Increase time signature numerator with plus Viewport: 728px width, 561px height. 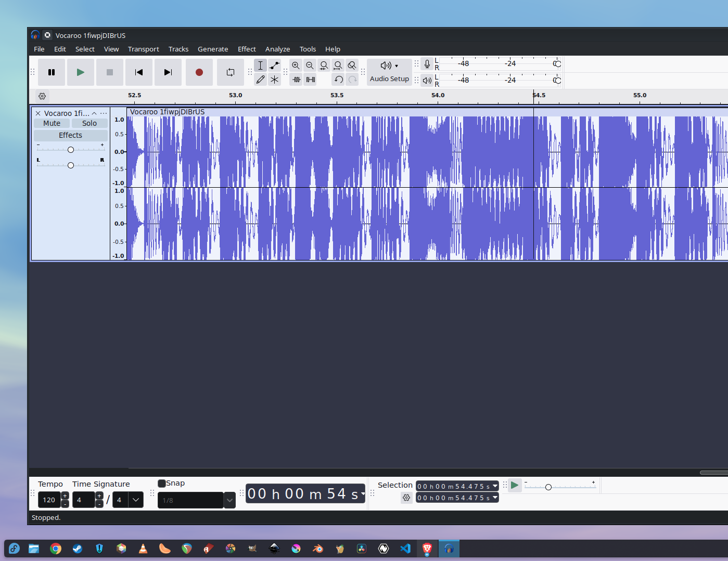99,496
